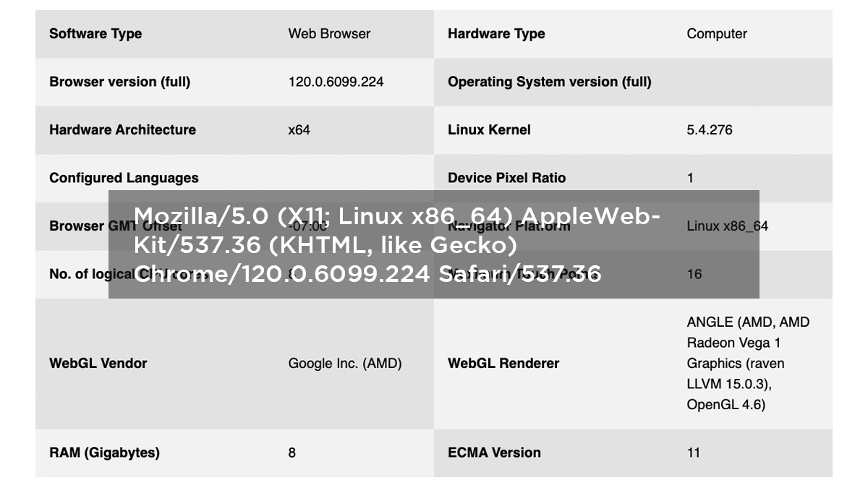
Task: Click the WebGL Vendor label
Action: [x=98, y=364]
